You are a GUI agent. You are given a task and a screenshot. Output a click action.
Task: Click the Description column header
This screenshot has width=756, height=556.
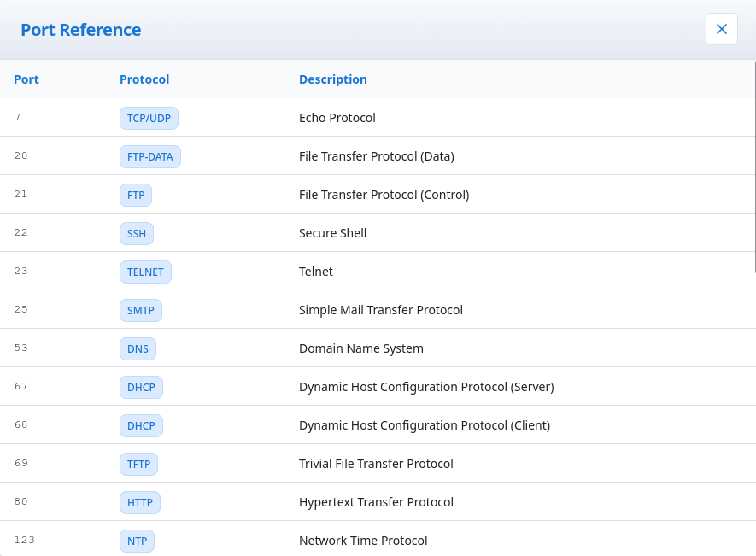coord(332,79)
